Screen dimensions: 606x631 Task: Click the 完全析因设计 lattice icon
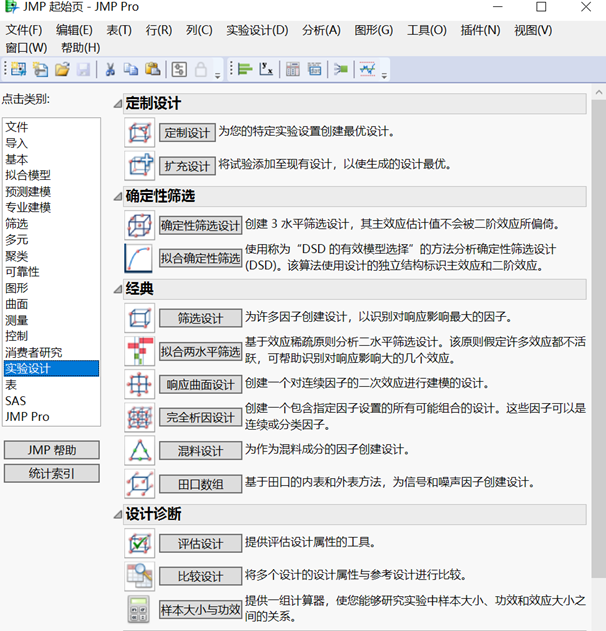(x=140, y=417)
